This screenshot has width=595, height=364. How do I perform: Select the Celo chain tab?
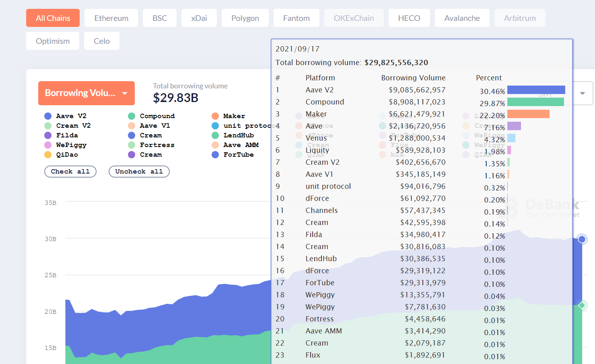(x=102, y=41)
